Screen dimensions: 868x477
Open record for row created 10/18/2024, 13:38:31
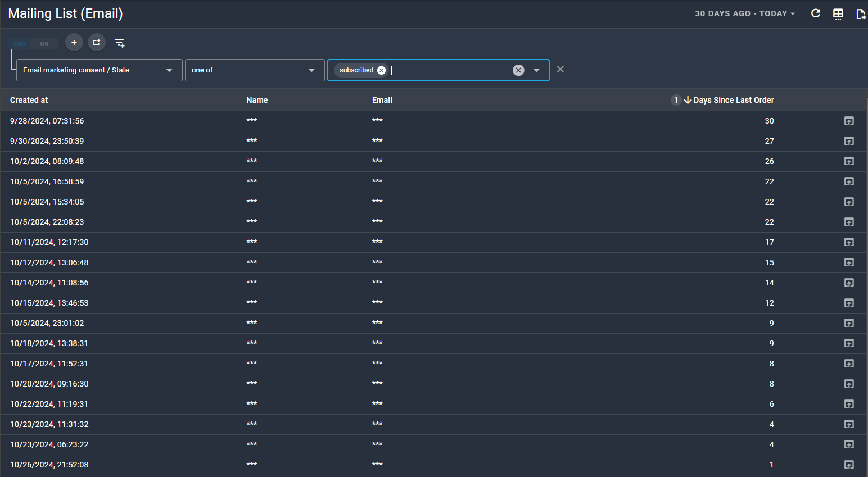pos(849,343)
